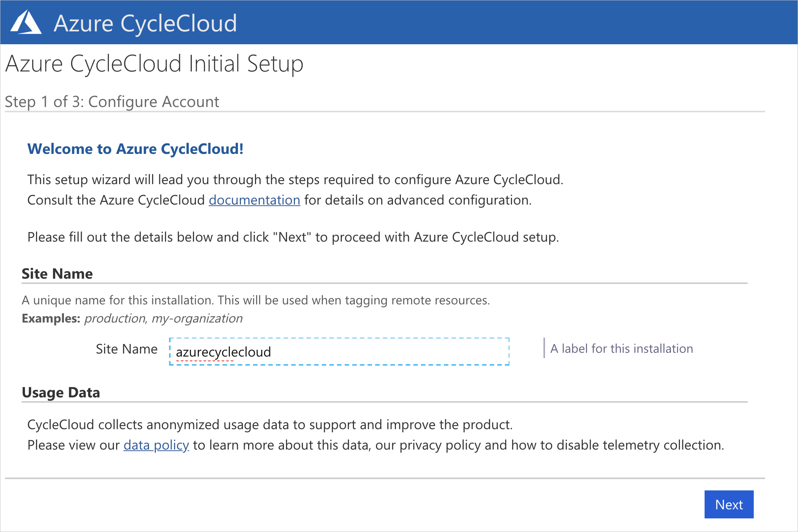This screenshot has width=798, height=532.
Task: Click the Site Name input field
Action: coord(339,352)
